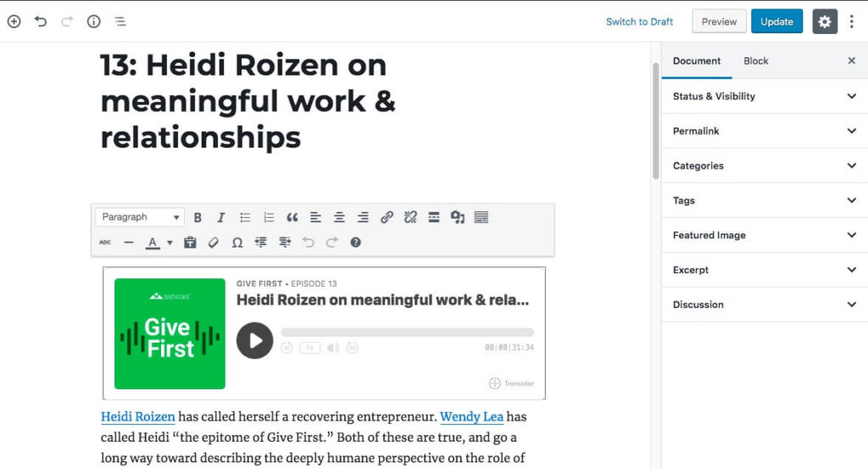This screenshot has height=469, width=868.
Task: Open the more tools vertical dots menu
Action: point(851,21)
